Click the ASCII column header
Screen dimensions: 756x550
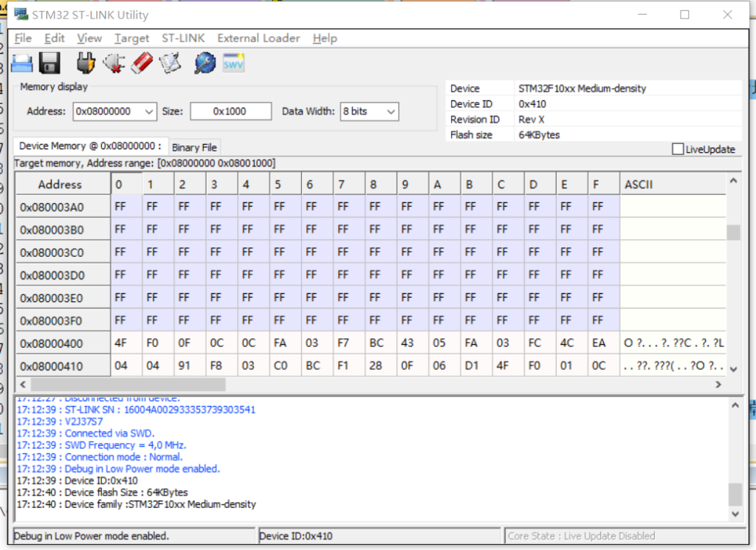[x=672, y=184]
